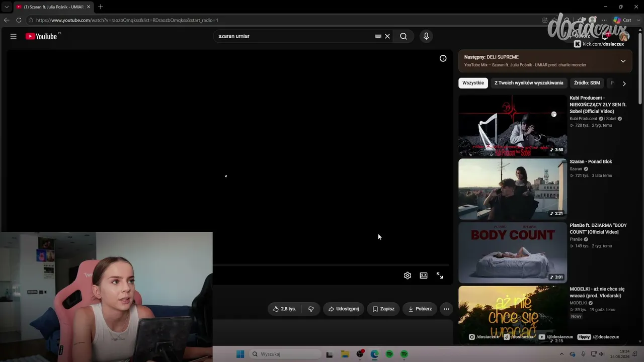This screenshot has height=362, width=644.
Task: Click '721 tys. 3 lata temu' metadata
Action: pos(591,175)
